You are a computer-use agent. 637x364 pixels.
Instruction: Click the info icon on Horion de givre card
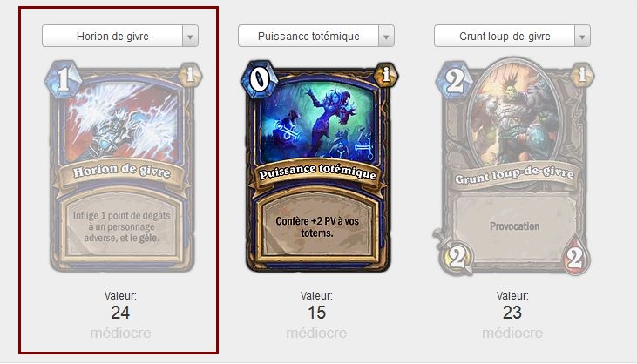tap(190, 75)
